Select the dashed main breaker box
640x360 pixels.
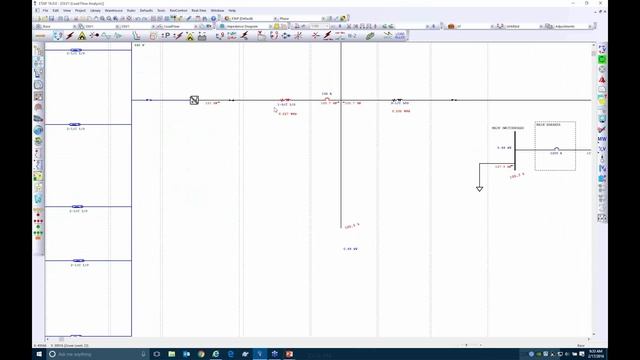(x=555, y=146)
